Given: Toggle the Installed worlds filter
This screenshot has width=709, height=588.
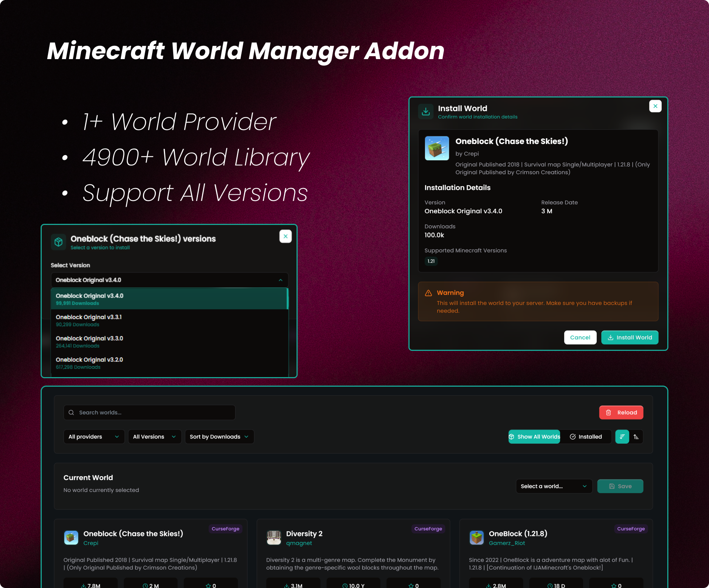Looking at the screenshot, I should (586, 437).
